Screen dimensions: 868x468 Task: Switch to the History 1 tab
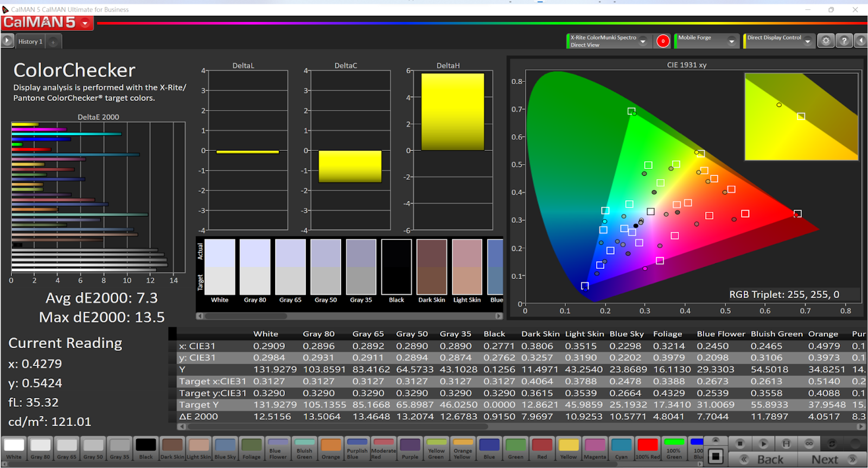[x=30, y=41]
